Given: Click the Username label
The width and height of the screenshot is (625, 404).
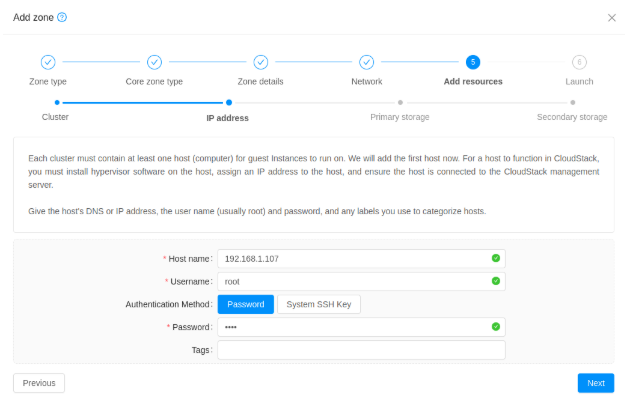Looking at the screenshot, I should pyautogui.click(x=190, y=282).
